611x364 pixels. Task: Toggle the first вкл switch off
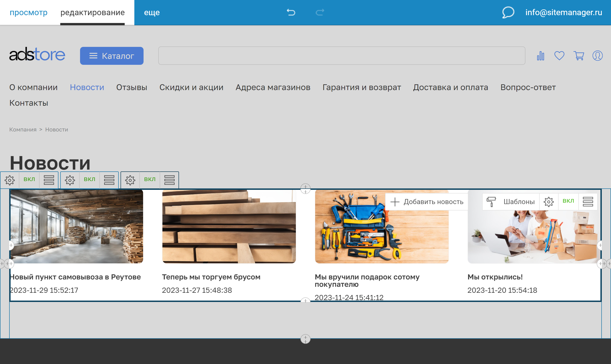(x=29, y=180)
